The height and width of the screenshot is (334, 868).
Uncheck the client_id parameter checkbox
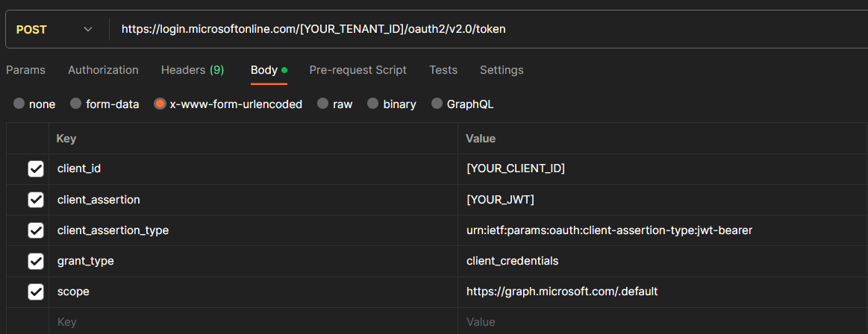pyautogui.click(x=36, y=169)
